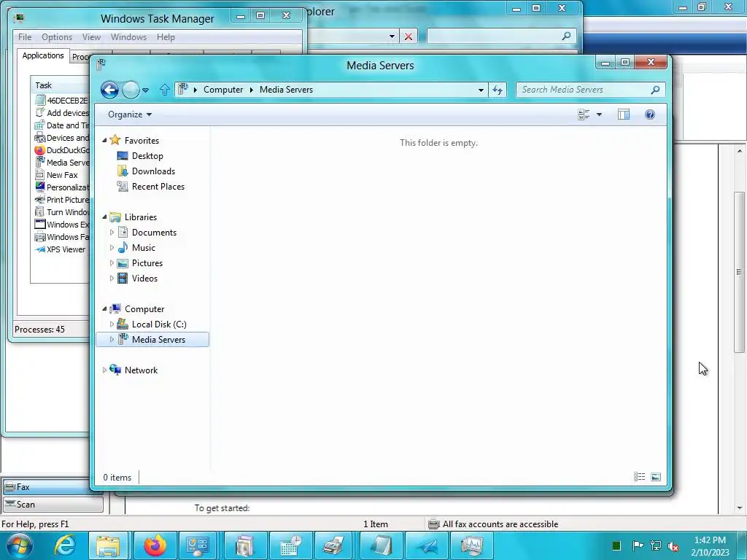Open the recent pages dropdown beside Forward
747x560 pixels.
click(x=145, y=90)
